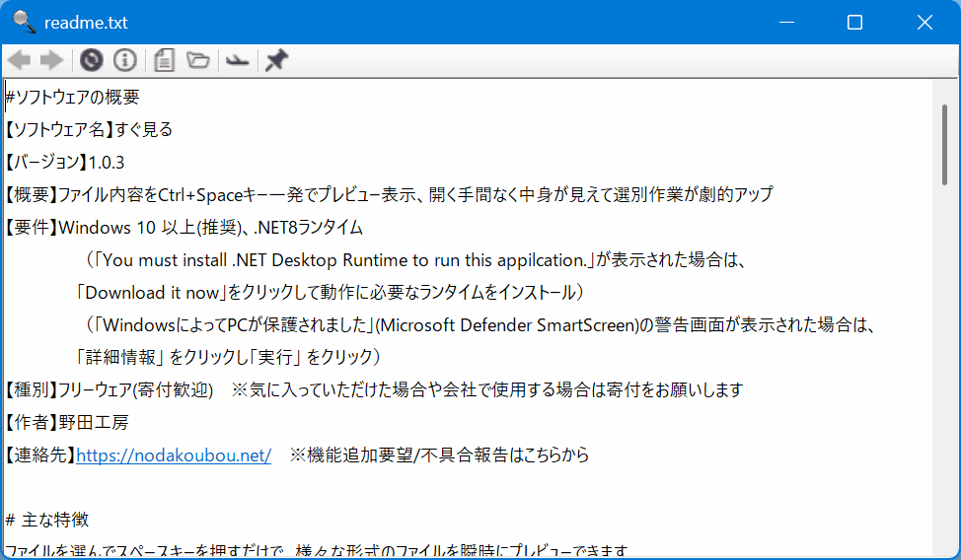Click the '「詳細情報」をクリックし「実行」をクリック' line
This screenshot has width=961, height=560.
tap(228, 357)
